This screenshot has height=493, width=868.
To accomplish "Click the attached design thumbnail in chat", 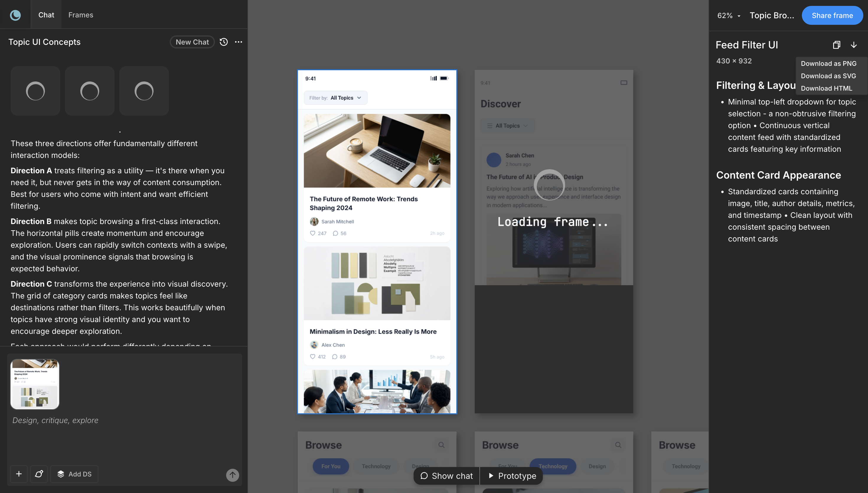I will [35, 384].
